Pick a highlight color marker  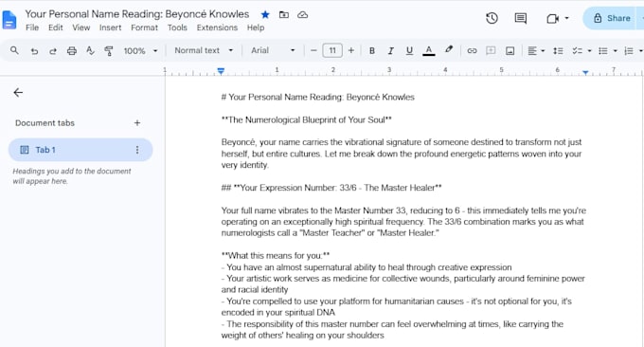tap(449, 50)
